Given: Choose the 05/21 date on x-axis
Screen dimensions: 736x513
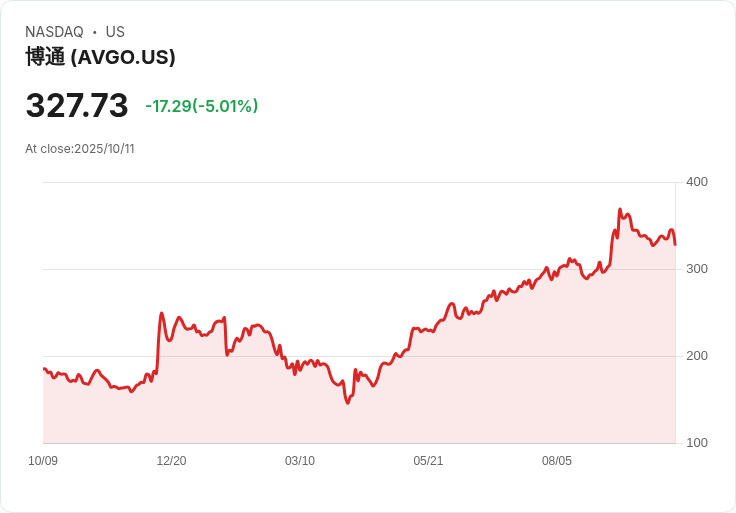Looking at the screenshot, I should click(x=428, y=461).
